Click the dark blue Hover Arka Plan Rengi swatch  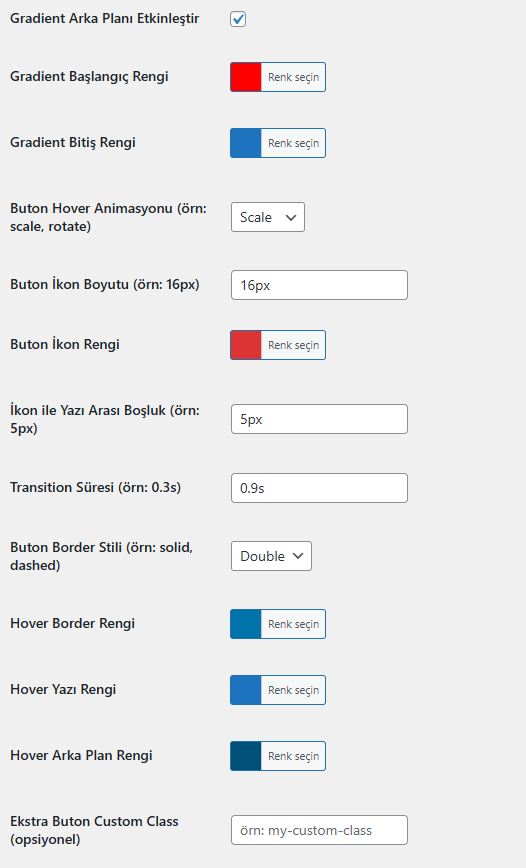(x=246, y=756)
